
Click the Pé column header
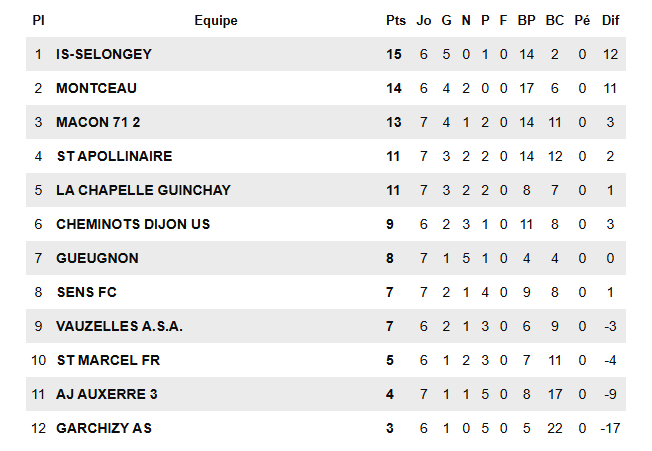(582, 20)
